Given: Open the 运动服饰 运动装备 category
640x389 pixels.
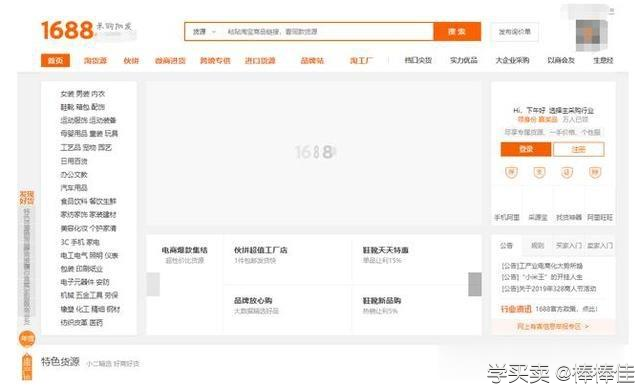Looking at the screenshot, I should point(88,120).
